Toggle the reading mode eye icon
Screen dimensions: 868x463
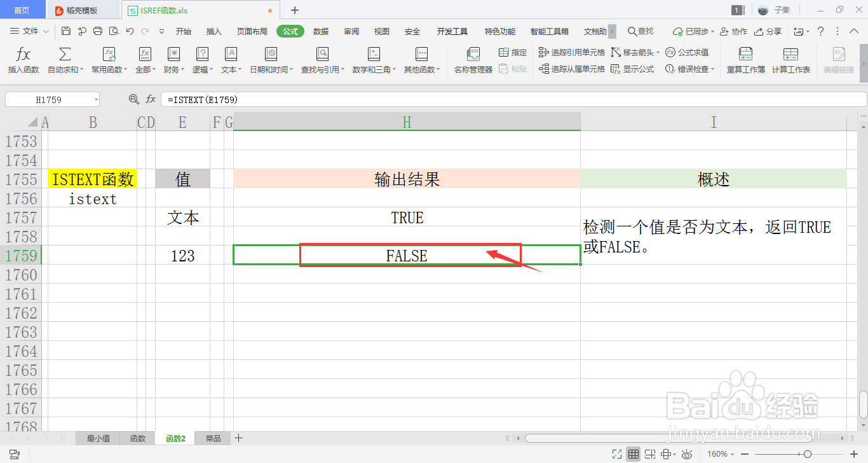(x=686, y=454)
